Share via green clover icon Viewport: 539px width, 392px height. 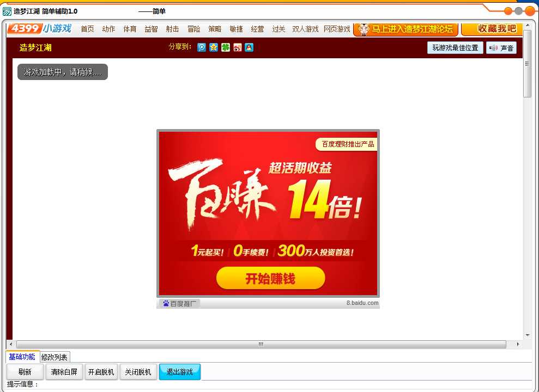tap(226, 47)
